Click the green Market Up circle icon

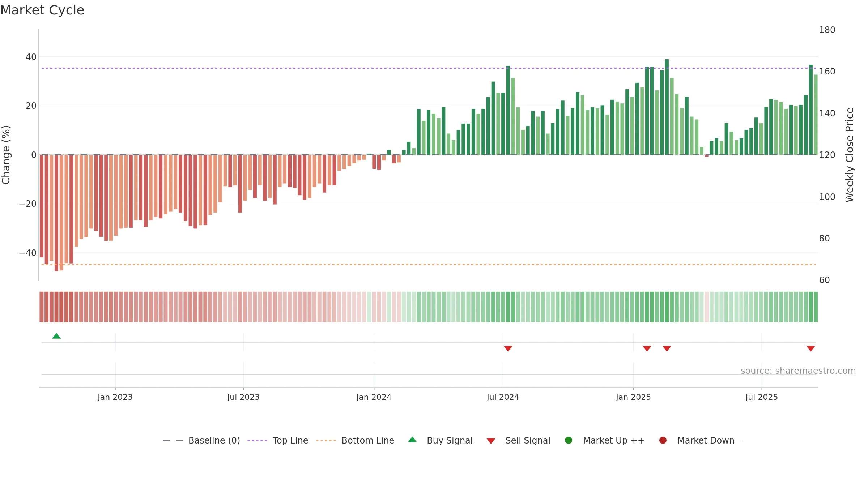point(569,440)
